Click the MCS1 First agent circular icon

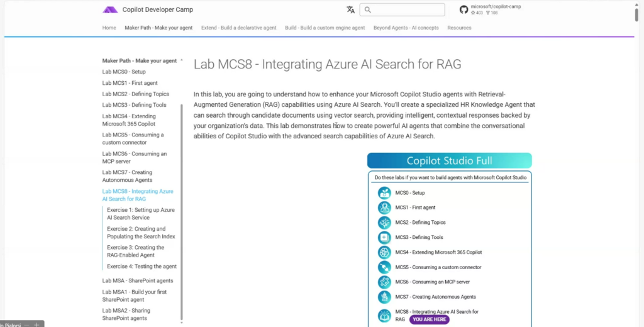pos(384,208)
